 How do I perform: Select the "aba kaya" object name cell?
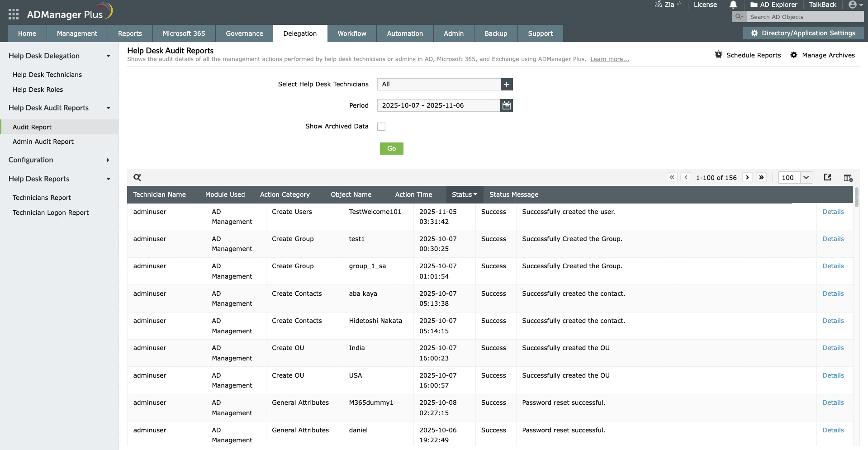pos(363,294)
